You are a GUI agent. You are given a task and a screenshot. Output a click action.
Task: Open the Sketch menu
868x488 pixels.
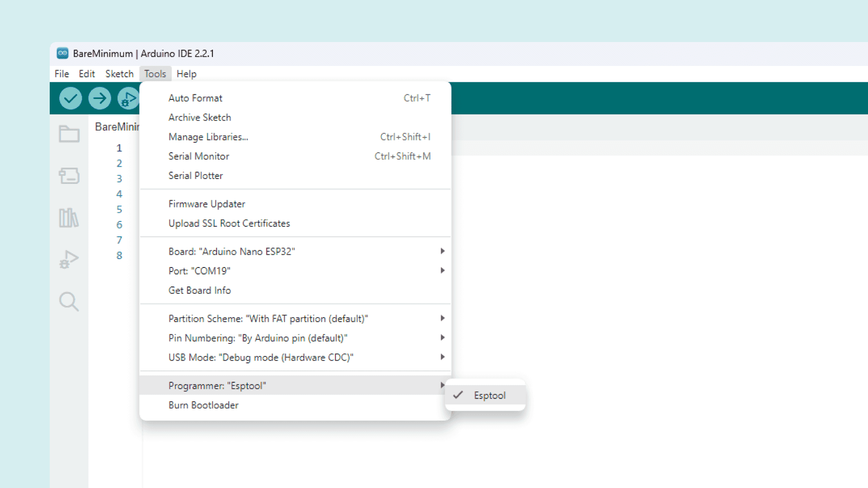click(x=119, y=74)
